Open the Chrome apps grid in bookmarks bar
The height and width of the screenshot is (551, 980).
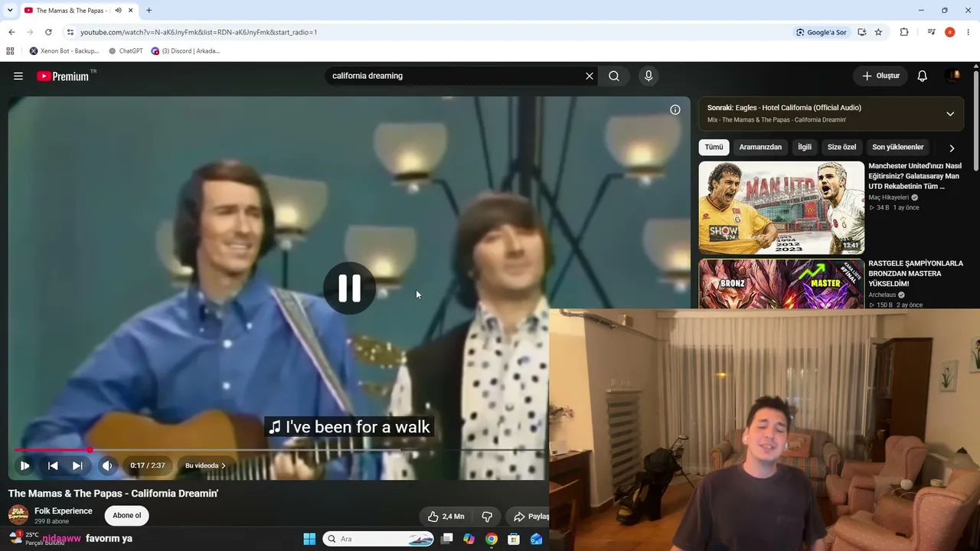tap(10, 51)
